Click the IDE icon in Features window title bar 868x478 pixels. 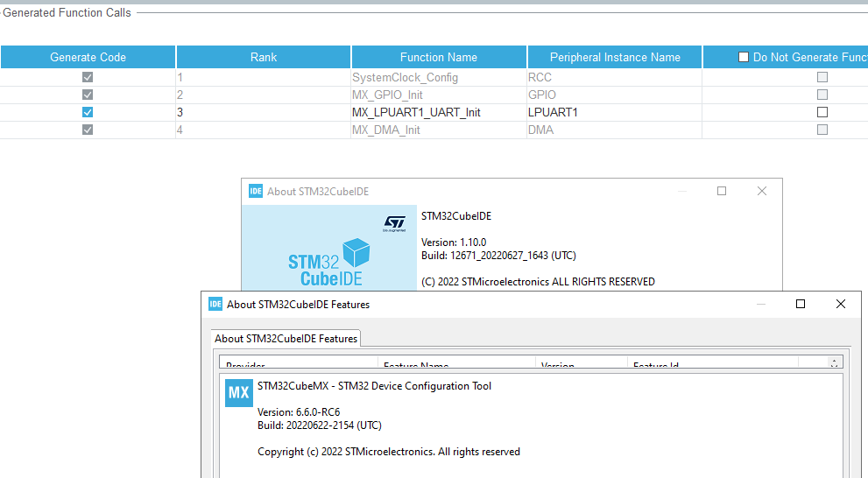pos(215,304)
